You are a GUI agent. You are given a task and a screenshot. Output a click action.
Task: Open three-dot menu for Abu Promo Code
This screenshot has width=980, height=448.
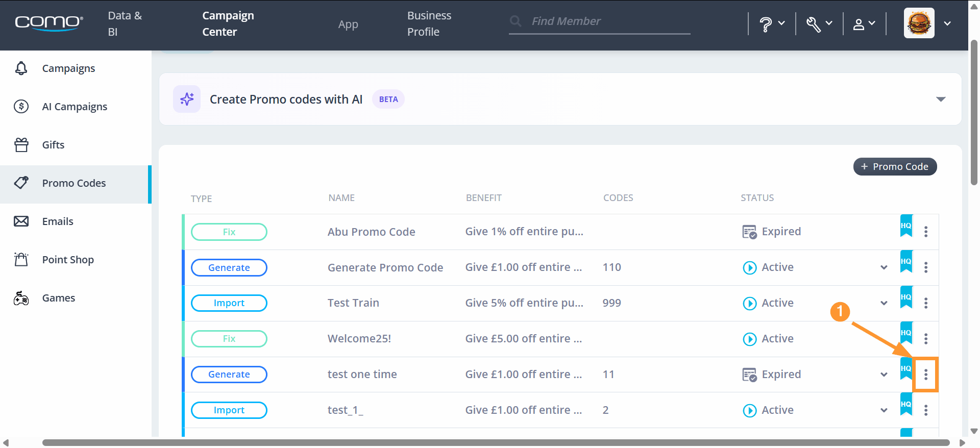pos(926,232)
